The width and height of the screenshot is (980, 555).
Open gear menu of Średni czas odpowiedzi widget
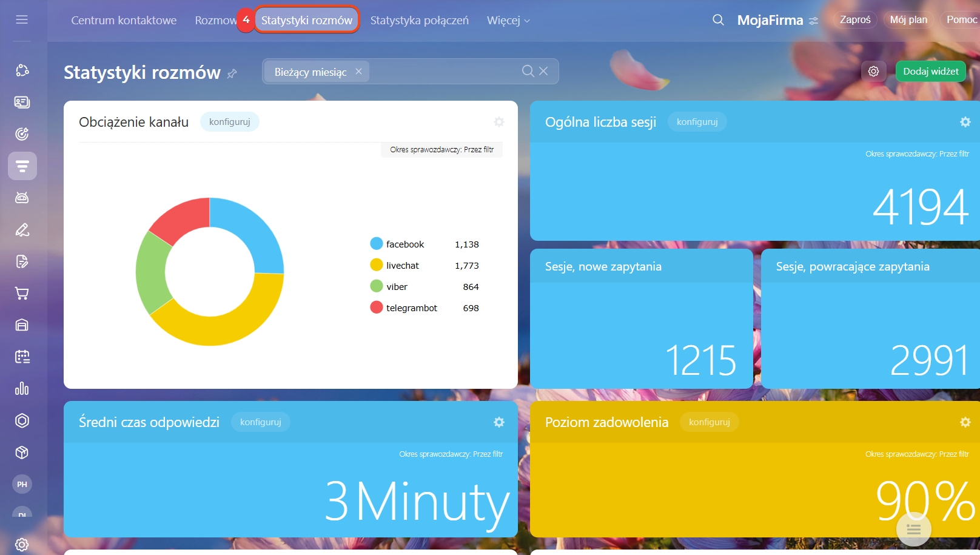(499, 422)
